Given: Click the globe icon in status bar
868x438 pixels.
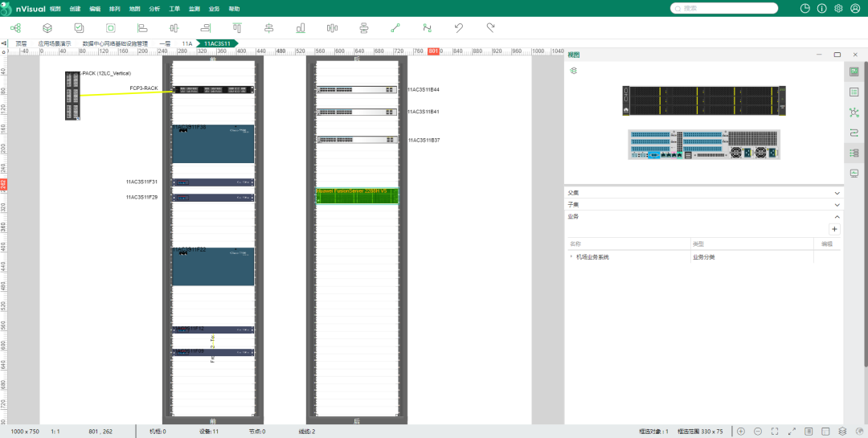Looking at the screenshot, I should [859, 432].
